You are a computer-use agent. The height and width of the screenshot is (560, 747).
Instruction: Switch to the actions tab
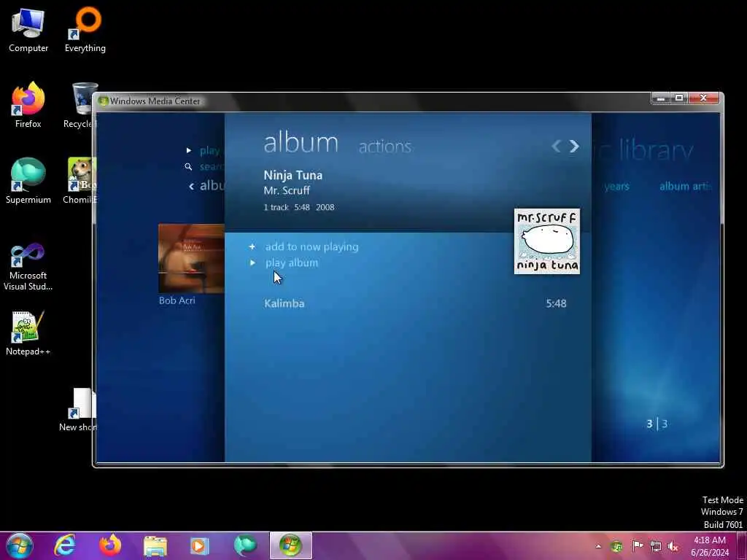tap(385, 146)
